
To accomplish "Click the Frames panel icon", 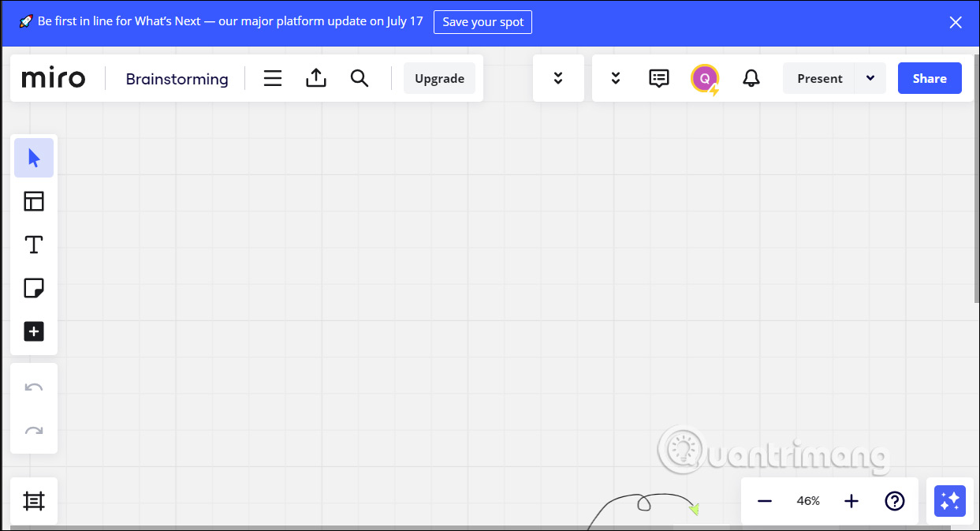I will coord(34,501).
